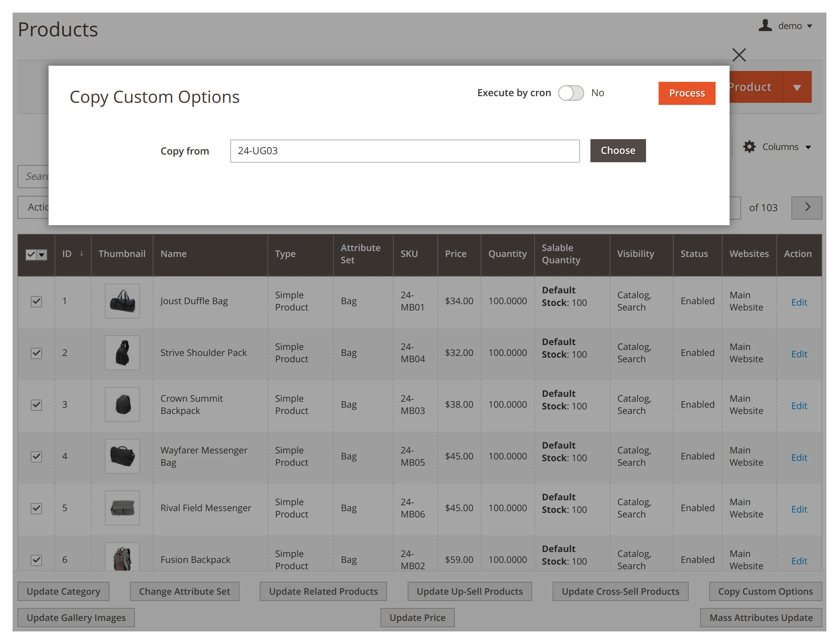Uncheck the select-all header checkbox

point(31,254)
